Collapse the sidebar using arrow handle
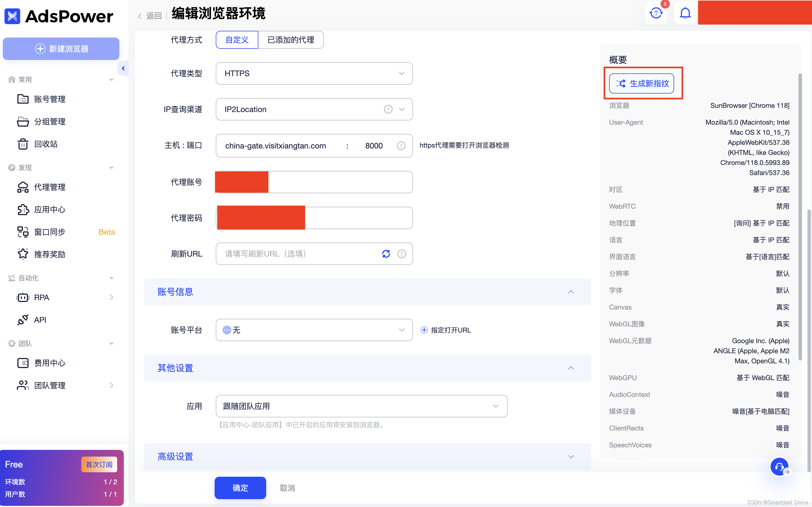The image size is (812, 507). 123,68
